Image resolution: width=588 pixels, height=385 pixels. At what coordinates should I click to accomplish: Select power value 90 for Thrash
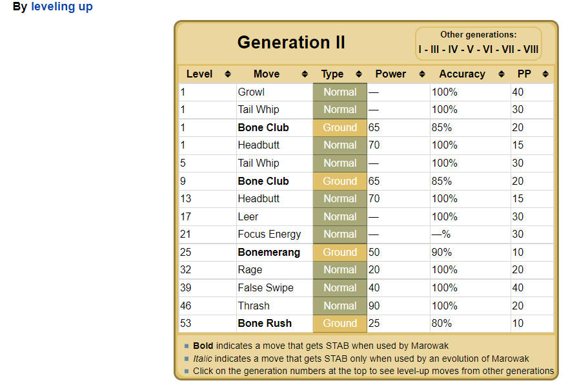pyautogui.click(x=374, y=306)
